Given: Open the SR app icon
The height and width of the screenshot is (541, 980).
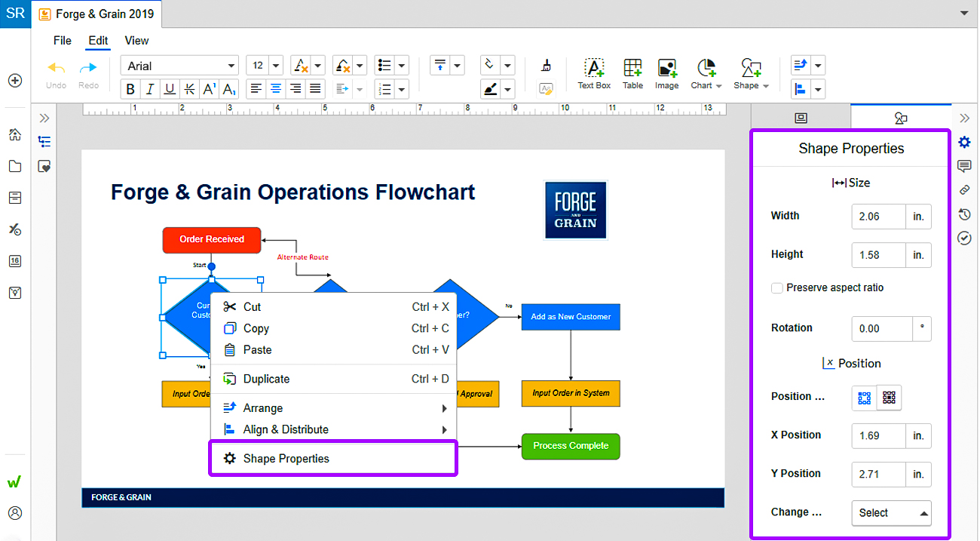Looking at the screenshot, I should 15,14.
